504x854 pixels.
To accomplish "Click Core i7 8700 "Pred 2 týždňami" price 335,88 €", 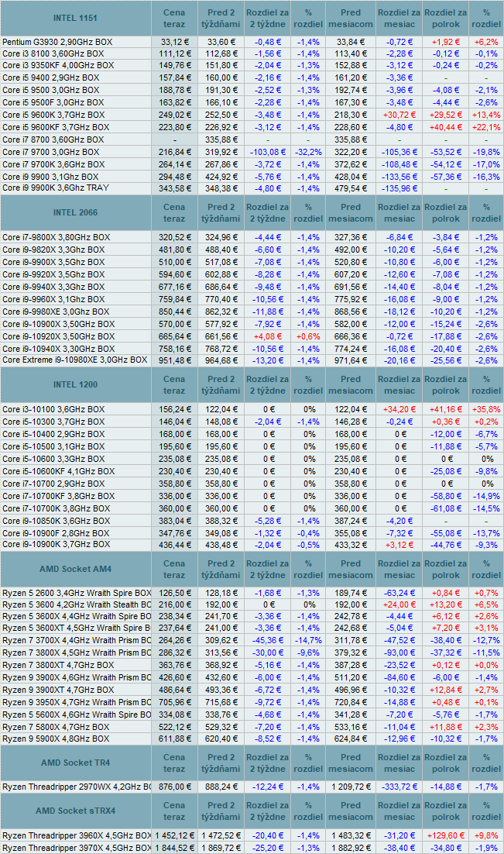I will pyautogui.click(x=221, y=139).
